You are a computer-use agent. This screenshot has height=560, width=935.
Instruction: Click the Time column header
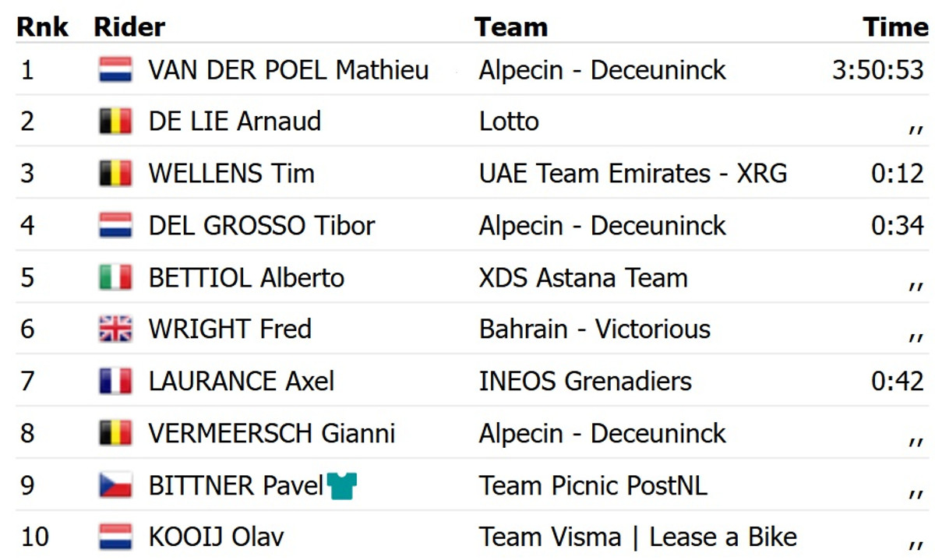895,27
